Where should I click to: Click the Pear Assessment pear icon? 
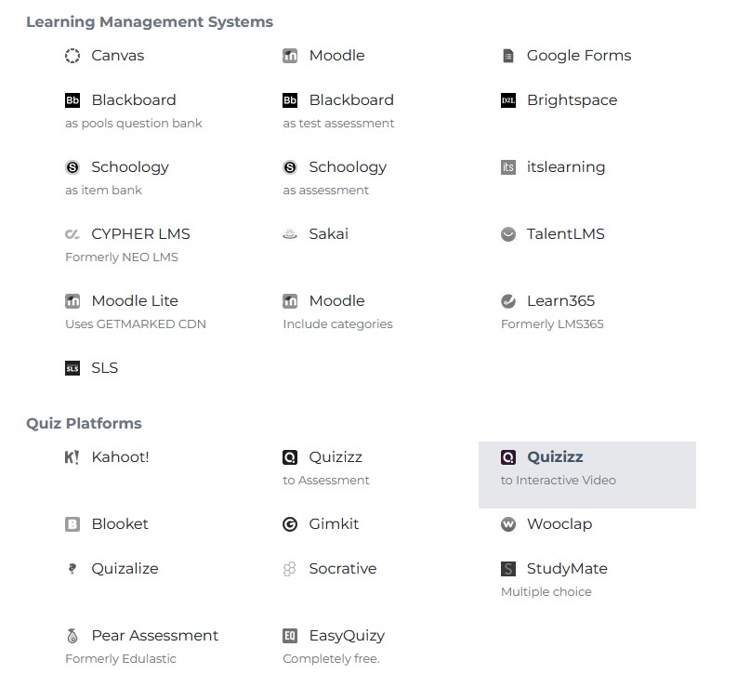point(72,636)
